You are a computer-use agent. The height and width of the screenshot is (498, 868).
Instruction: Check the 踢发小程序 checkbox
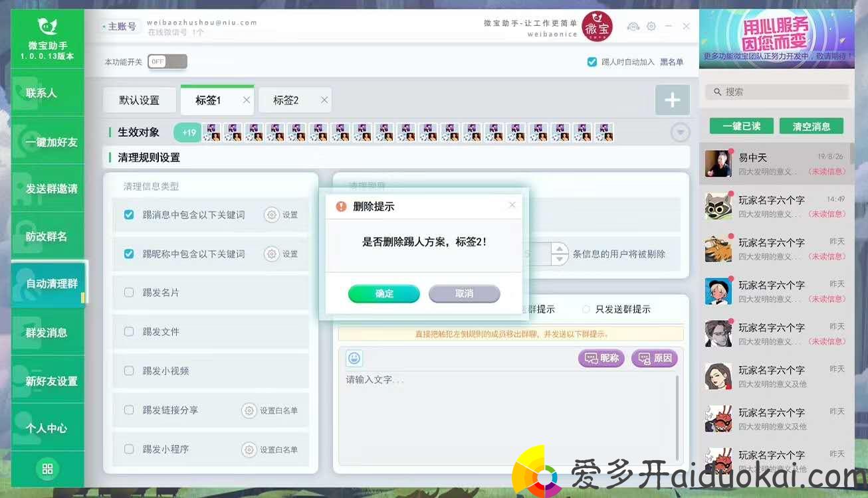coord(129,450)
